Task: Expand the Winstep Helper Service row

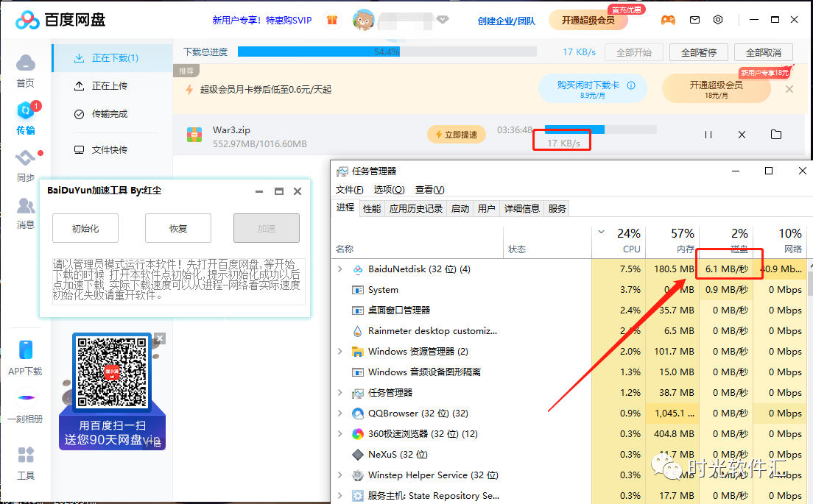Action: click(340, 475)
